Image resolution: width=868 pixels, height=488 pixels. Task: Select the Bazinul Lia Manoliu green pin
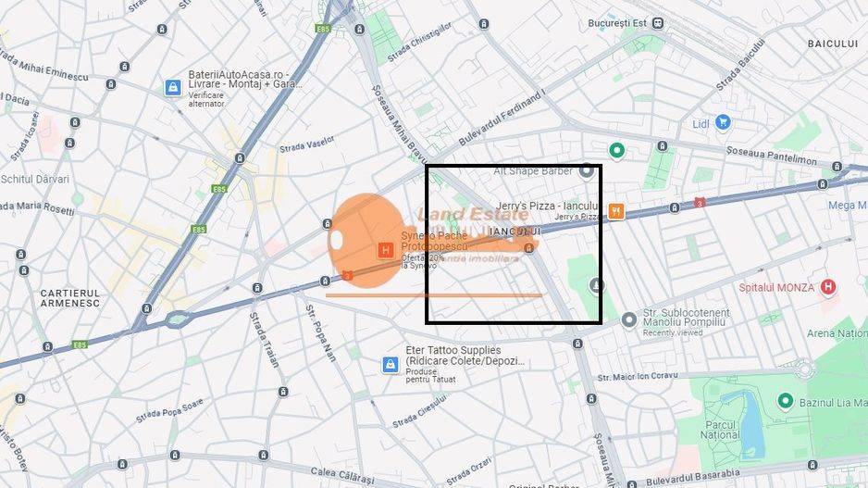click(x=785, y=401)
